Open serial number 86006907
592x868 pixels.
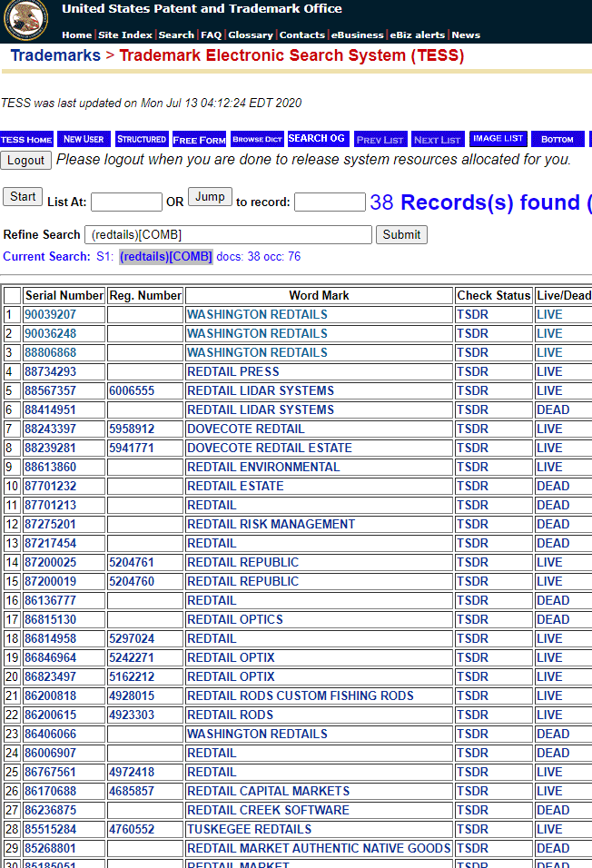[x=51, y=754]
